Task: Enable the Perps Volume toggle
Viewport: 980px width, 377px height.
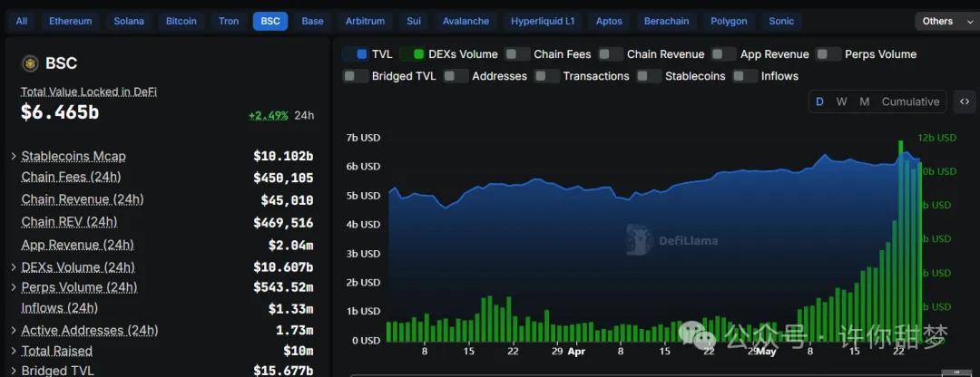Action: 828,54
